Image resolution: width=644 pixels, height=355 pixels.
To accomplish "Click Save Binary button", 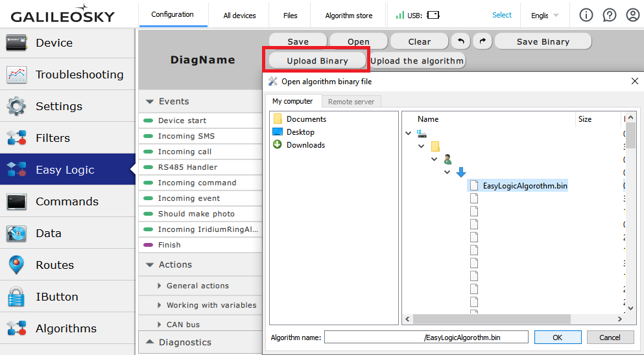I will (x=543, y=41).
